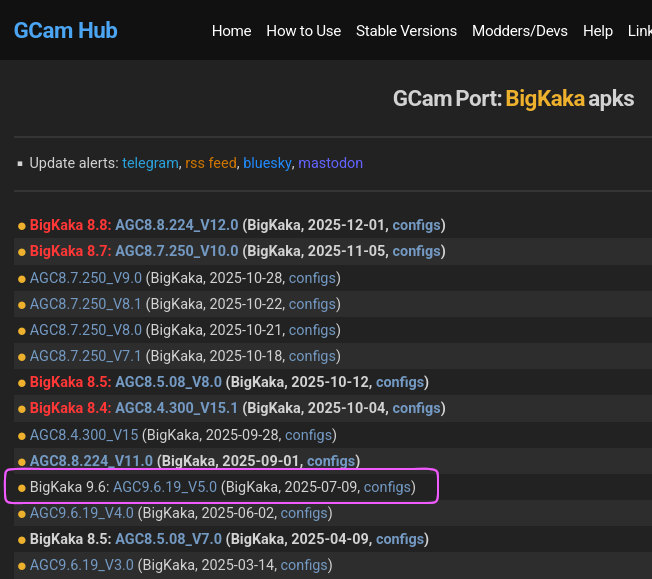
Task: Open the Home menu item
Action: (231, 31)
